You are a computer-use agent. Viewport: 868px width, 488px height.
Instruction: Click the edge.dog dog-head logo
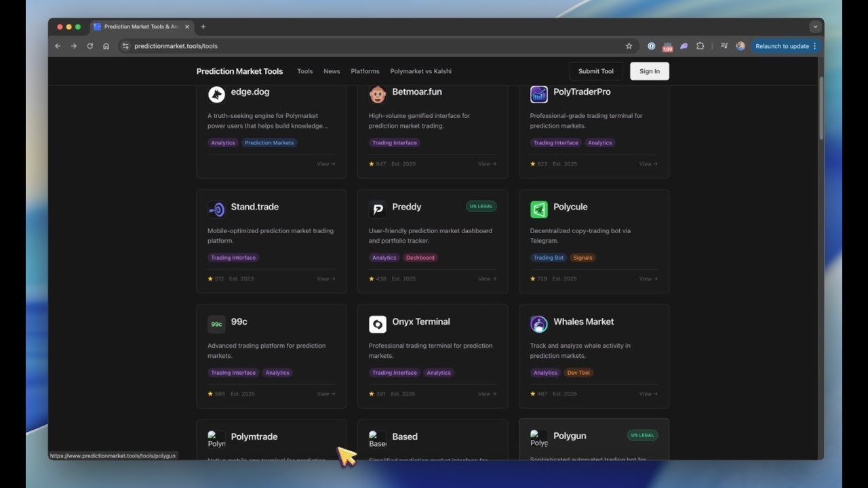(x=216, y=94)
